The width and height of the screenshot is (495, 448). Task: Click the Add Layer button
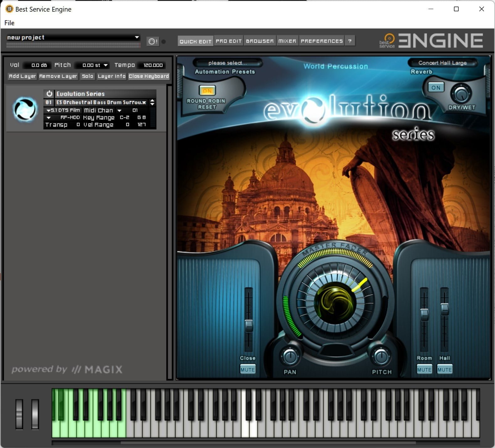pyautogui.click(x=22, y=76)
